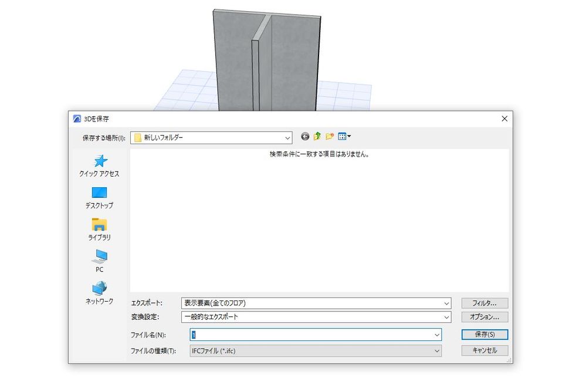Open the view menu icon
This screenshot has width=586, height=392.
coord(344,137)
